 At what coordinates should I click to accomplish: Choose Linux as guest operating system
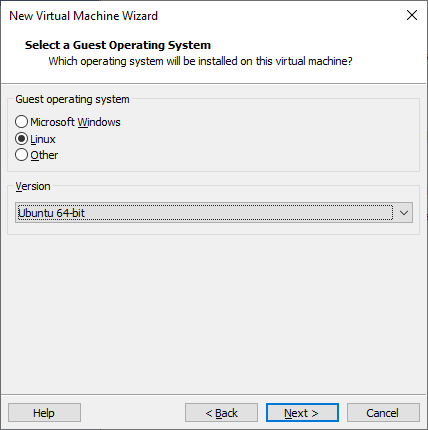pos(21,139)
